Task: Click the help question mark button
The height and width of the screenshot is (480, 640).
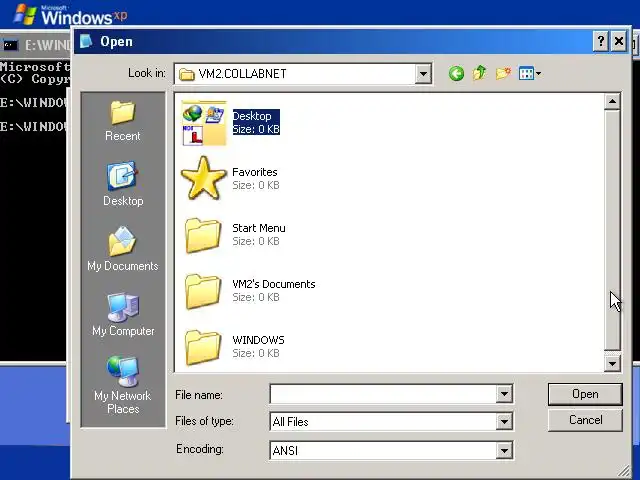Action: tap(601, 41)
